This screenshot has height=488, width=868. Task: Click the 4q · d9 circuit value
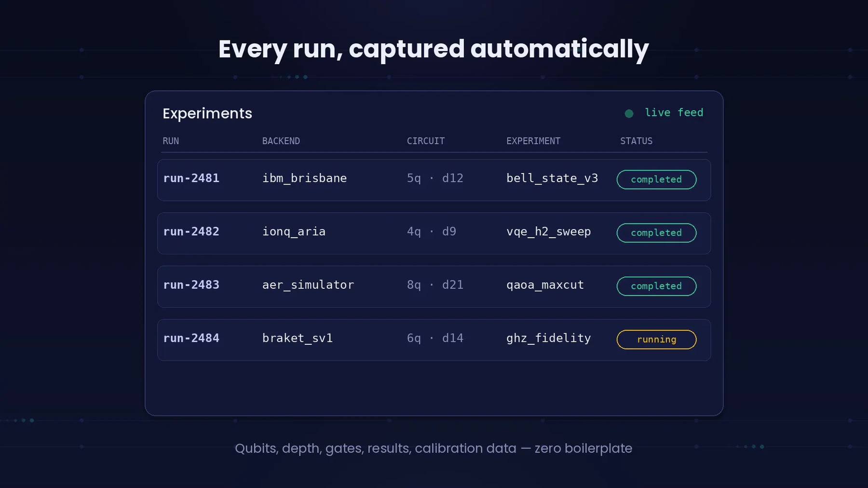click(x=432, y=232)
